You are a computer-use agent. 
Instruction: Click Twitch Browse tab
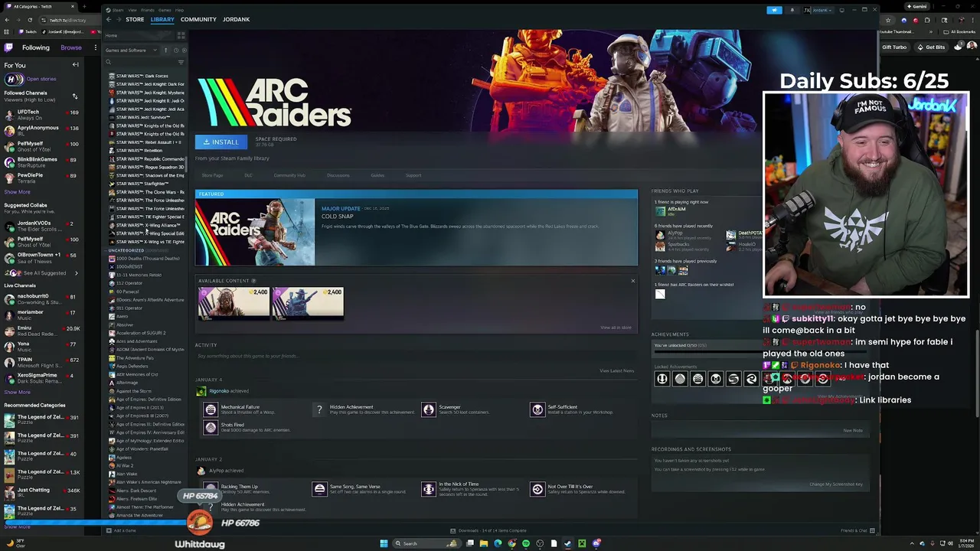tap(71, 47)
